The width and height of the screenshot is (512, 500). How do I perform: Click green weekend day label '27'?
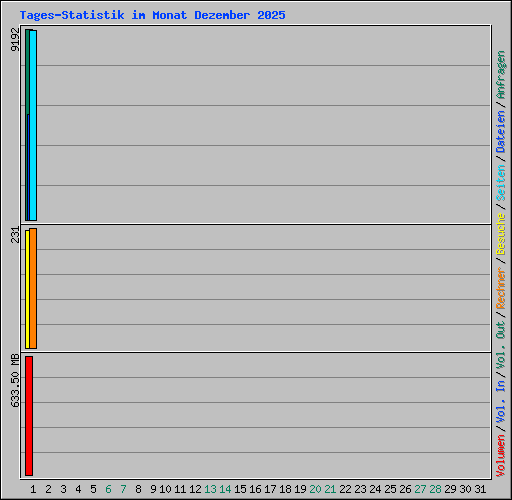pos(420,489)
